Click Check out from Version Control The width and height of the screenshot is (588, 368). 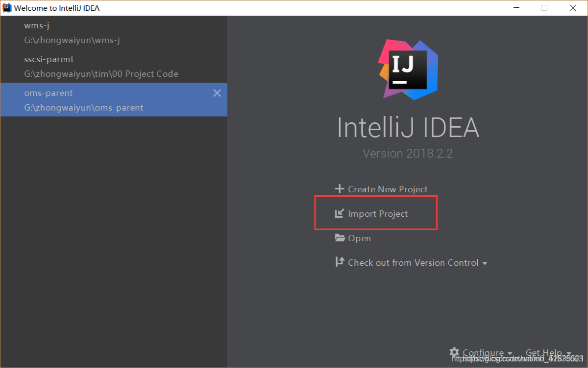click(413, 263)
